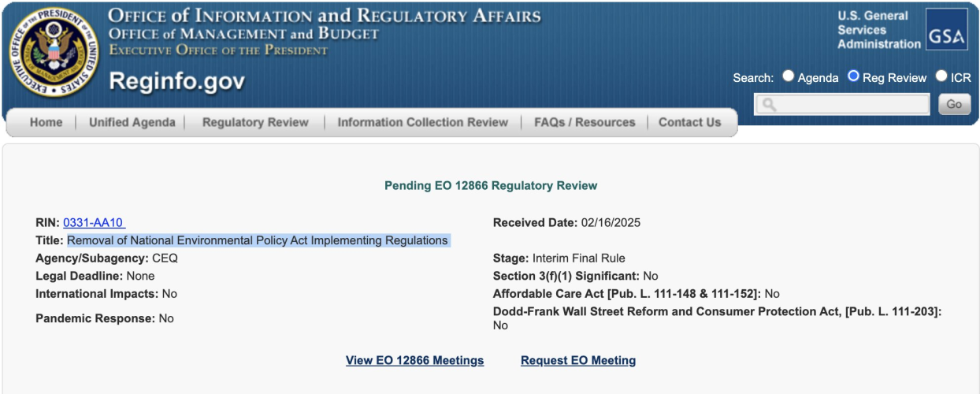Image resolution: width=980 pixels, height=394 pixels.
Task: Click the magnifying glass search icon
Action: (767, 104)
